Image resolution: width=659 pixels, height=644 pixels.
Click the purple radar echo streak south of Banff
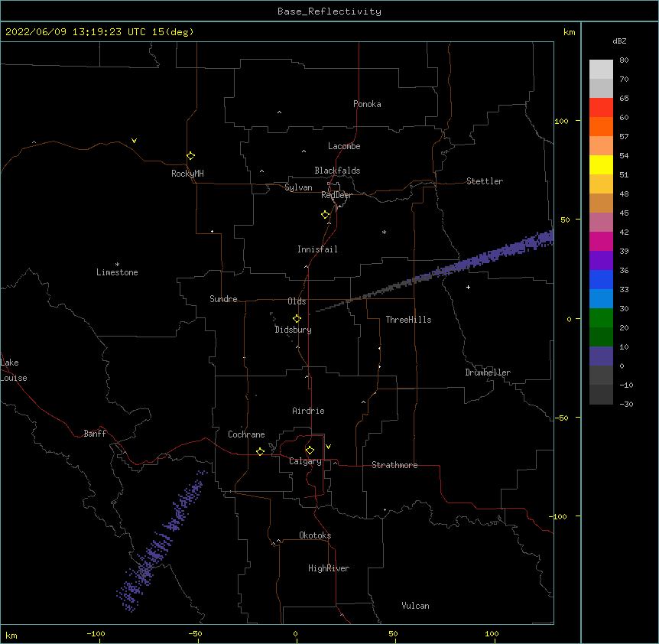[x=163, y=542]
